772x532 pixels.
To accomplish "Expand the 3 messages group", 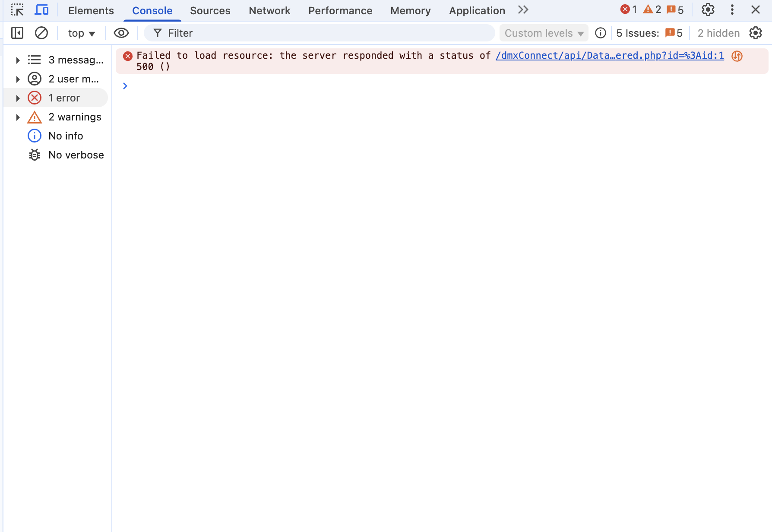I will point(18,60).
